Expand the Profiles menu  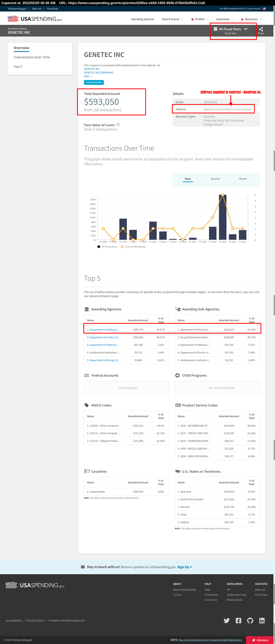point(200,19)
